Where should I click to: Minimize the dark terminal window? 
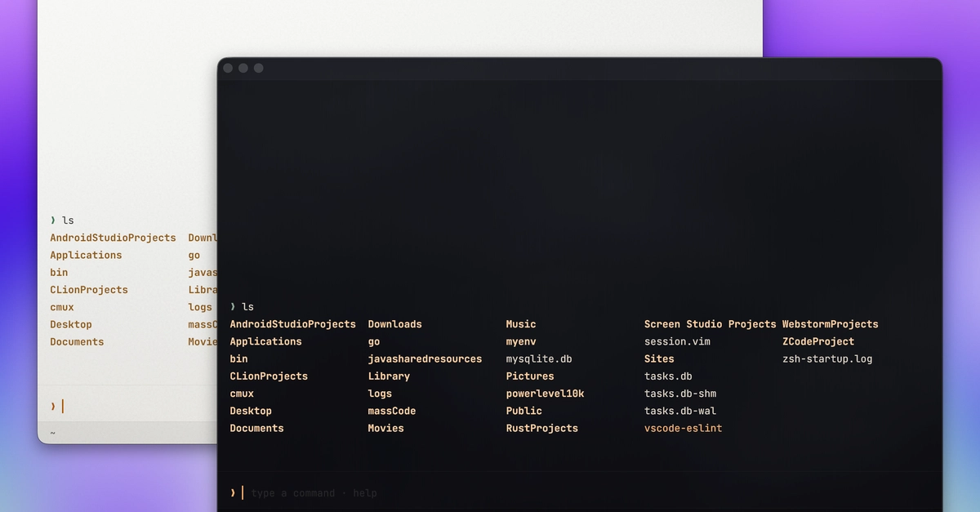pos(243,68)
